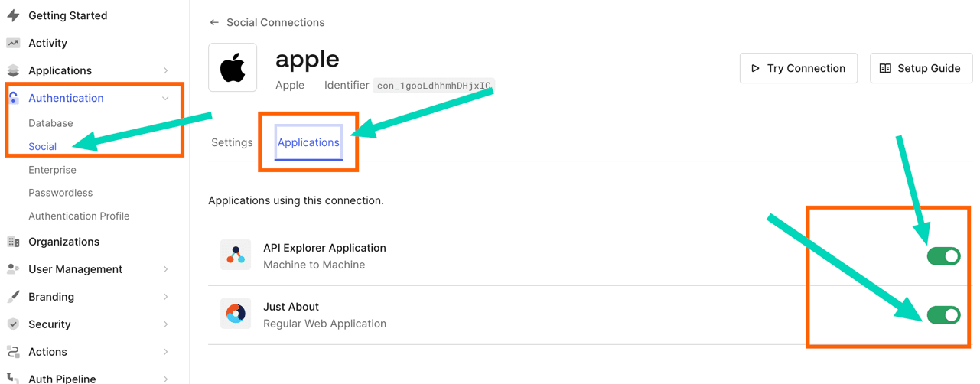Click the Applications layers icon in sidebar
Image resolution: width=980 pixels, height=384 pixels.
13,70
